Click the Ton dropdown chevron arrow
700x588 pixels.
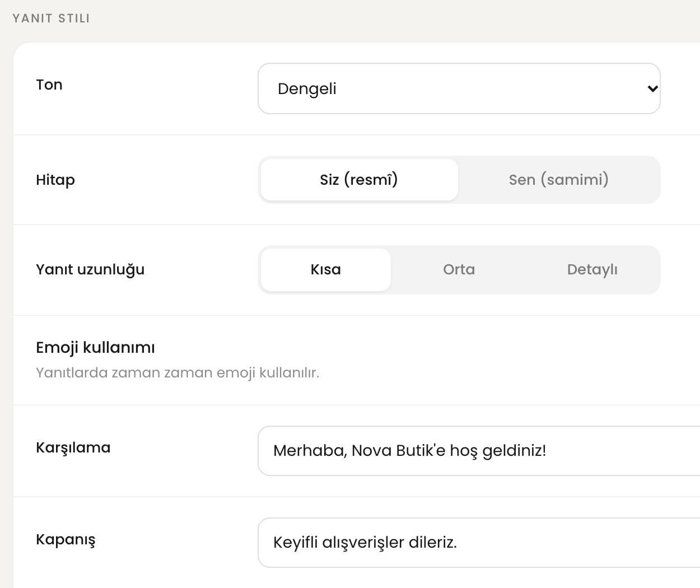pos(652,88)
